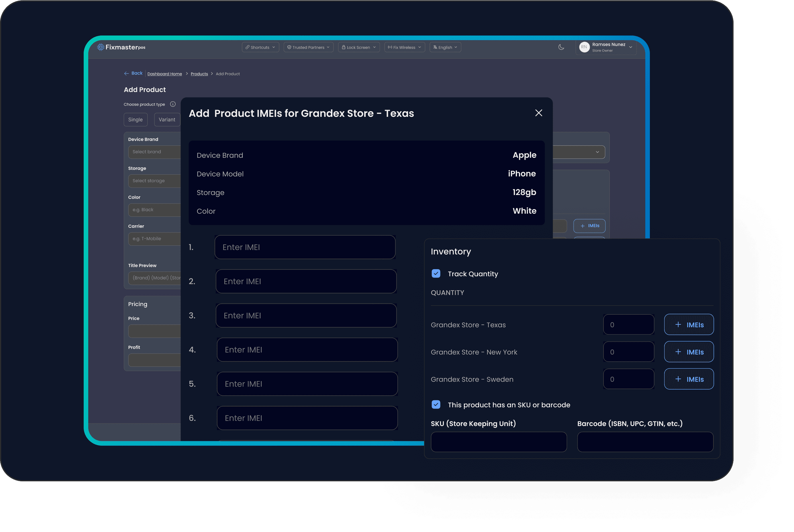Image resolution: width=794 pixels, height=532 pixels.
Task: Open the Lock Screen dropdown
Action: pyautogui.click(x=358, y=47)
